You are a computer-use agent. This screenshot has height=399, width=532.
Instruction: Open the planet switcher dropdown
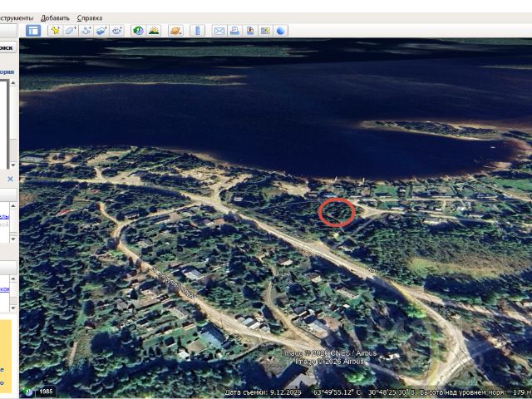pyautogui.click(x=175, y=31)
